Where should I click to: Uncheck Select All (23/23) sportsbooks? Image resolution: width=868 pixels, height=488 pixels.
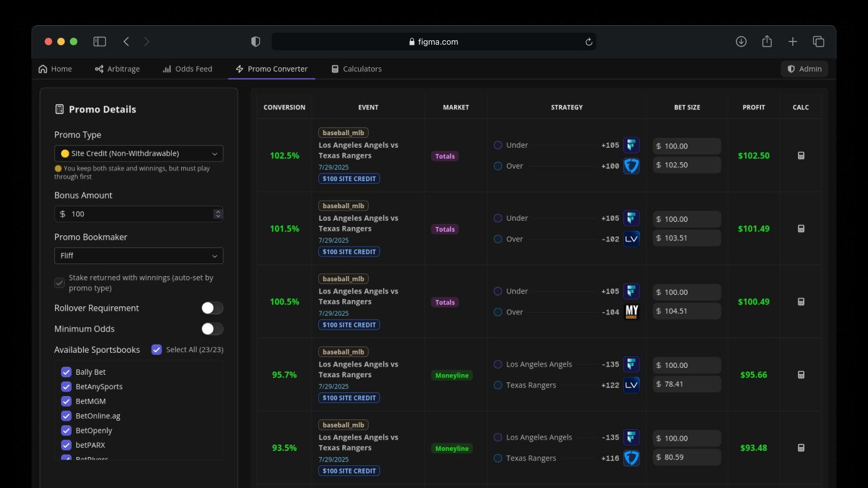pyautogui.click(x=157, y=350)
